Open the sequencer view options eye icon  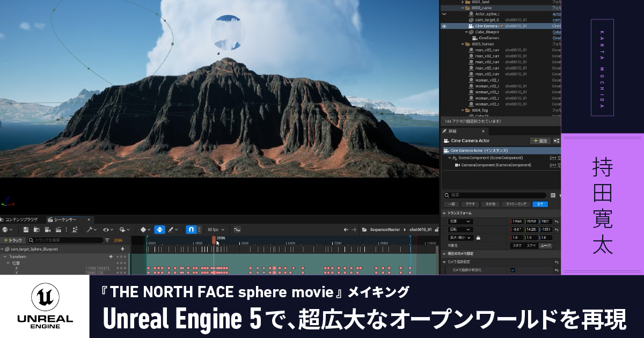(x=106, y=229)
